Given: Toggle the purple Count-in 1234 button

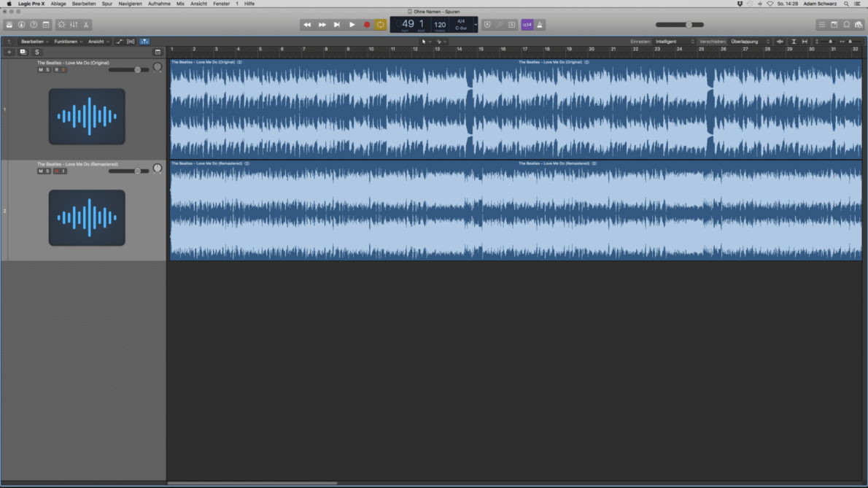Looking at the screenshot, I should click(x=527, y=25).
